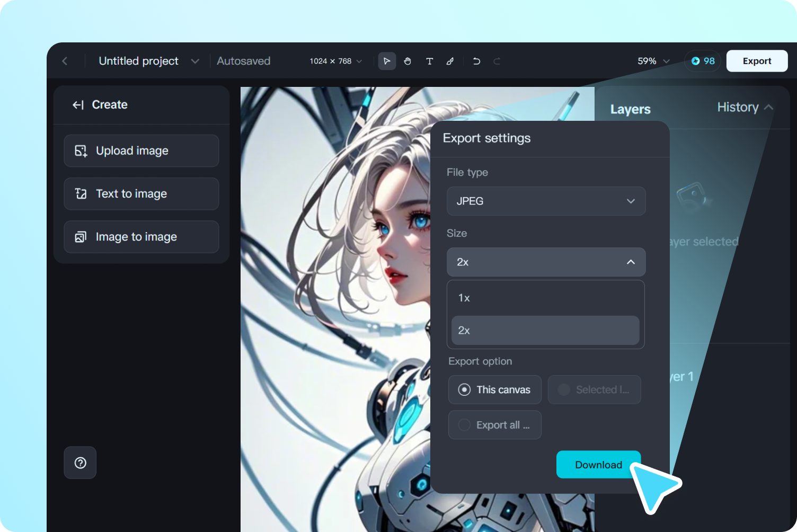Screen dimensions: 797x532
Task: Click the Export button
Action: pyautogui.click(x=757, y=60)
